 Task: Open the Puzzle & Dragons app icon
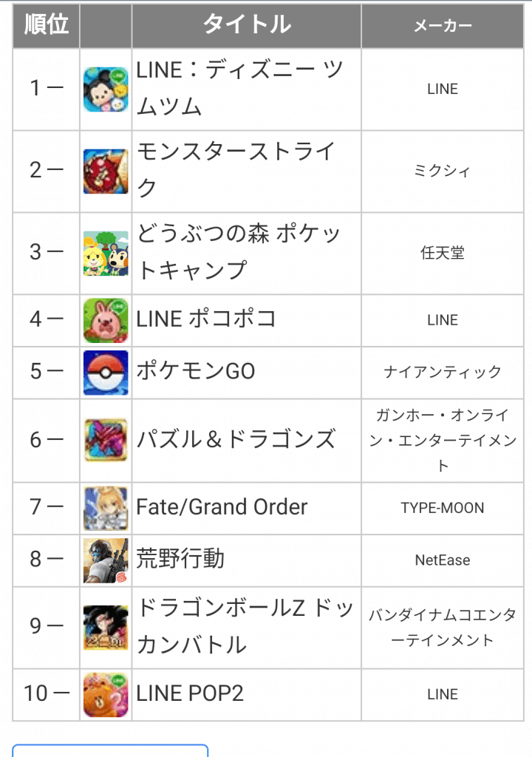106,441
